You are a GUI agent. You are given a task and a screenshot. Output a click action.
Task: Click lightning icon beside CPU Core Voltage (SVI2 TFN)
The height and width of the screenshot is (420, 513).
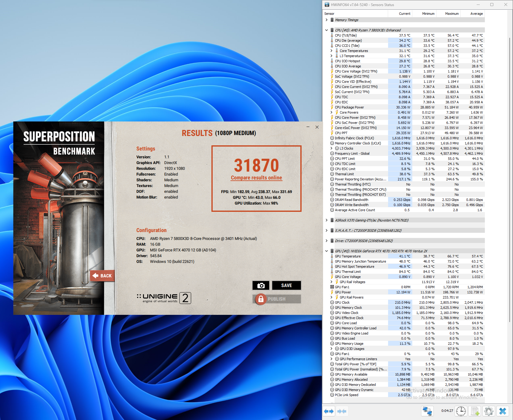click(332, 71)
